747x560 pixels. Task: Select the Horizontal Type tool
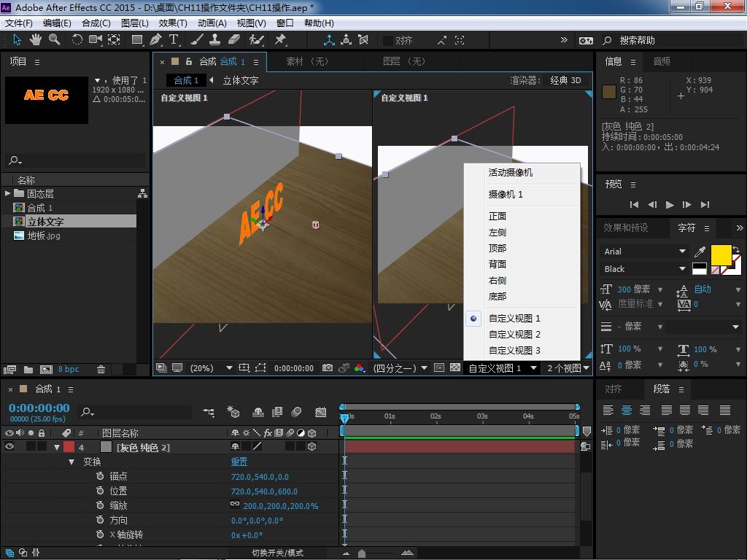[174, 40]
